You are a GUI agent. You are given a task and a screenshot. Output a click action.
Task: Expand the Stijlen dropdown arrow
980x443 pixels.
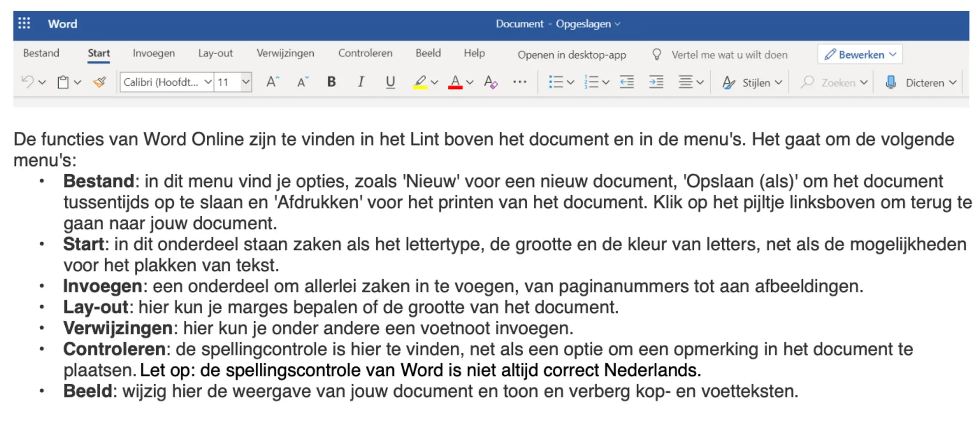click(x=778, y=82)
